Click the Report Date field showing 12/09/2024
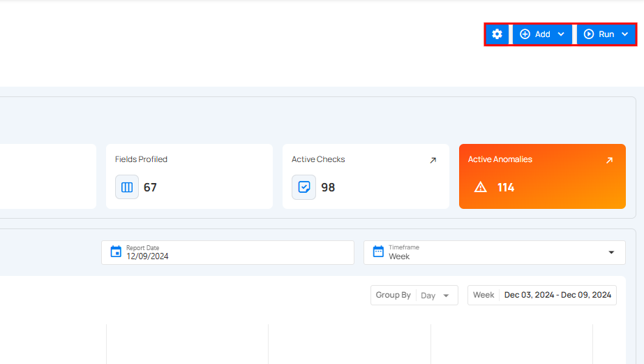This screenshot has height=364, width=644. [x=147, y=256]
